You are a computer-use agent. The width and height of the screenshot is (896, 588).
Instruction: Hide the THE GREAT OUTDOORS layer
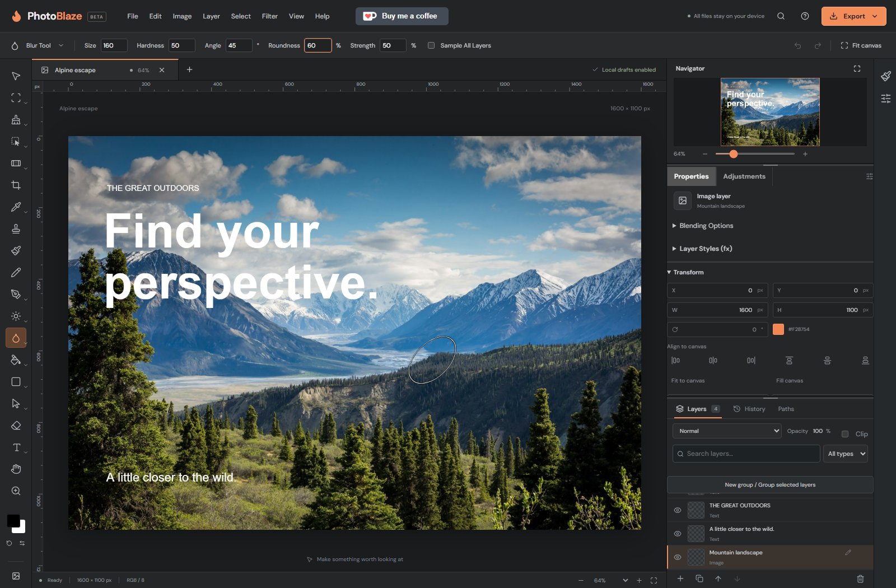tap(677, 510)
